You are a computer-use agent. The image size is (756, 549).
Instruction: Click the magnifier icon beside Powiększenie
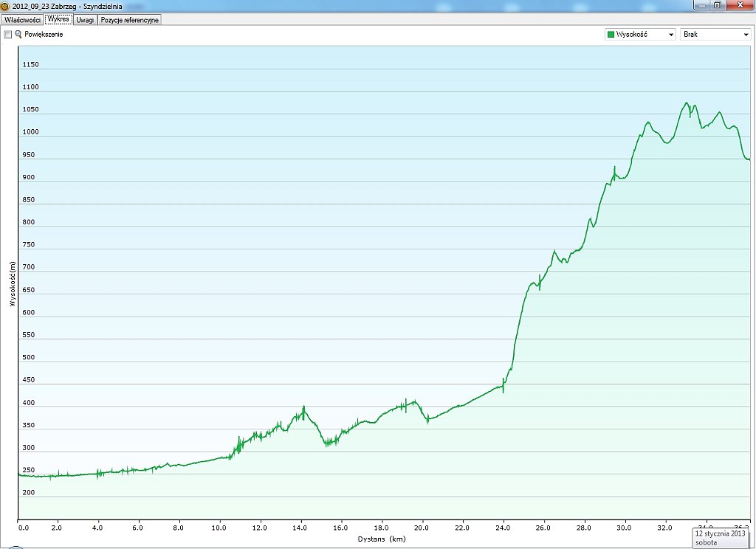(x=18, y=35)
